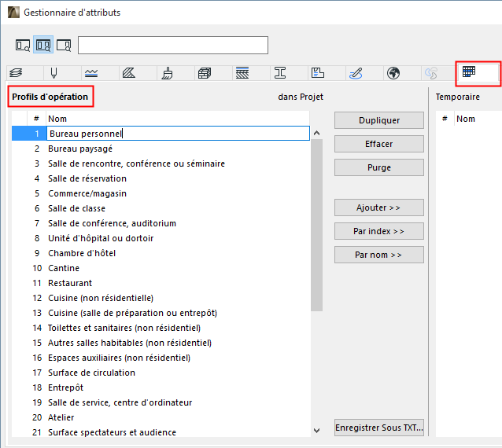Select Surface spectateurs et audience row

tap(161, 432)
